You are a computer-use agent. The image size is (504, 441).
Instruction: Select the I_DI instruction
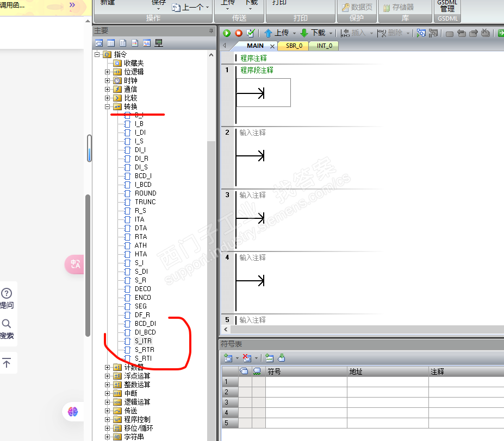140,133
